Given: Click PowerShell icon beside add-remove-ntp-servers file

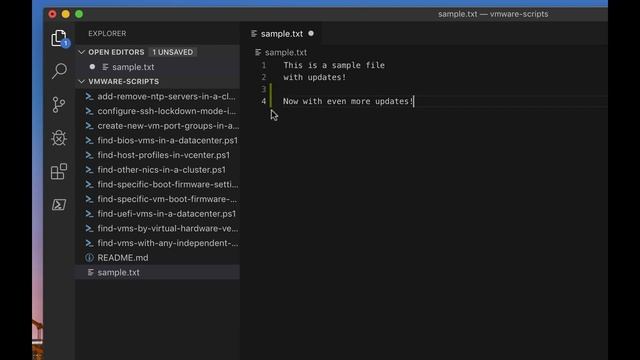Looking at the screenshot, I should pos(89,97).
